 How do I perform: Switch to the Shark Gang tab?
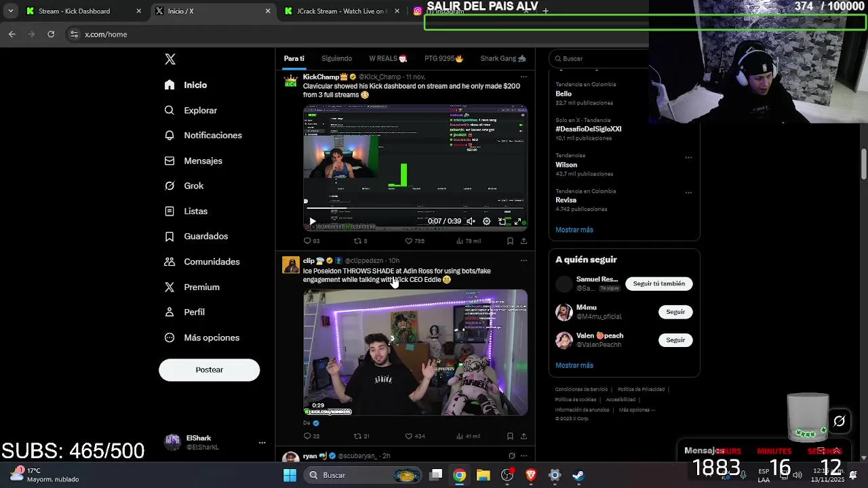point(503,58)
